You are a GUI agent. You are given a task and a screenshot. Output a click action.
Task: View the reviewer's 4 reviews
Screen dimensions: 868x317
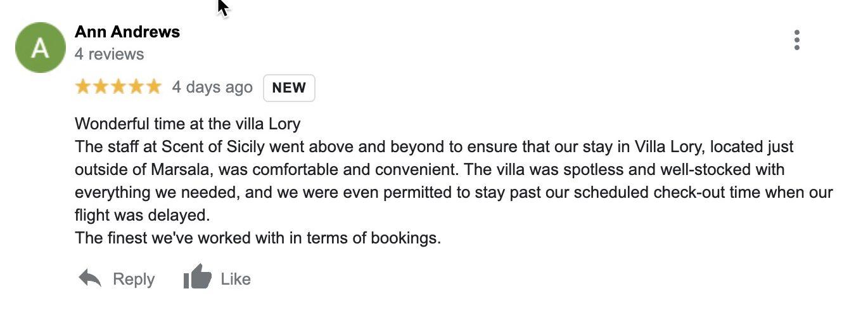point(110,54)
